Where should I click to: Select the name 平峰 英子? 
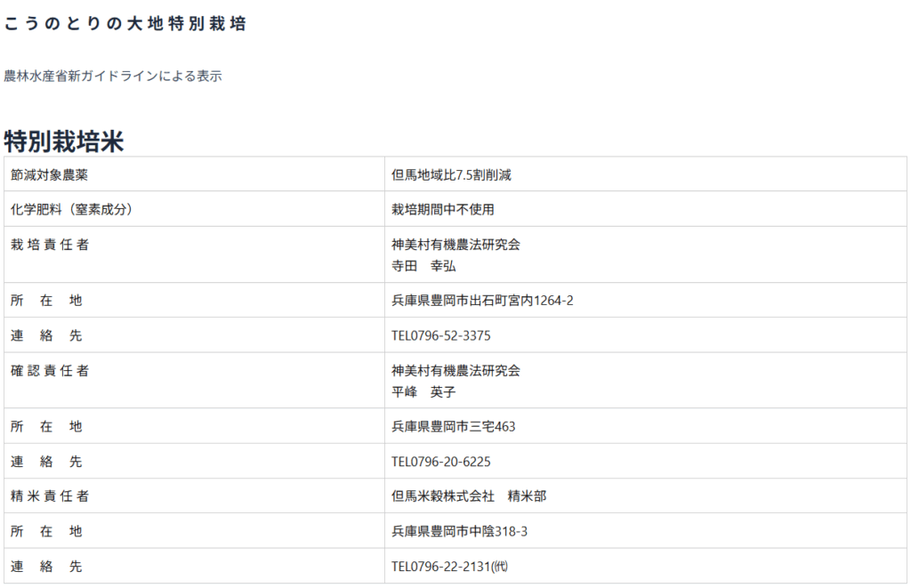click(x=423, y=391)
